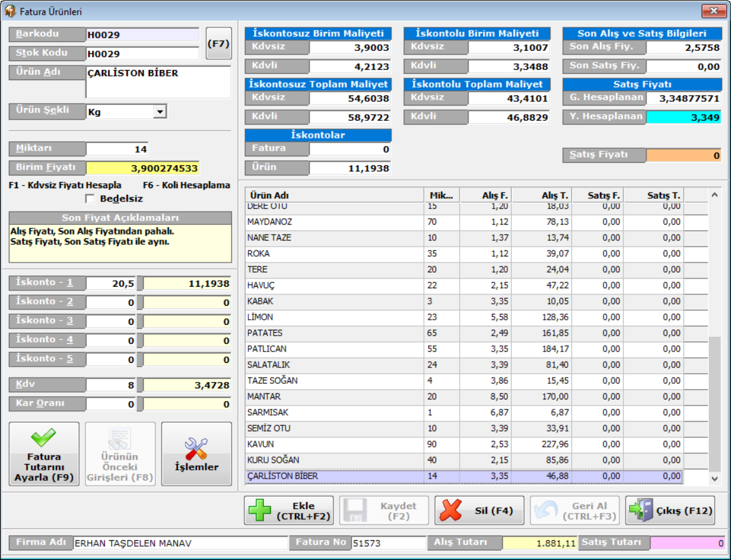Select the KAVUN row in the table

tap(334, 444)
